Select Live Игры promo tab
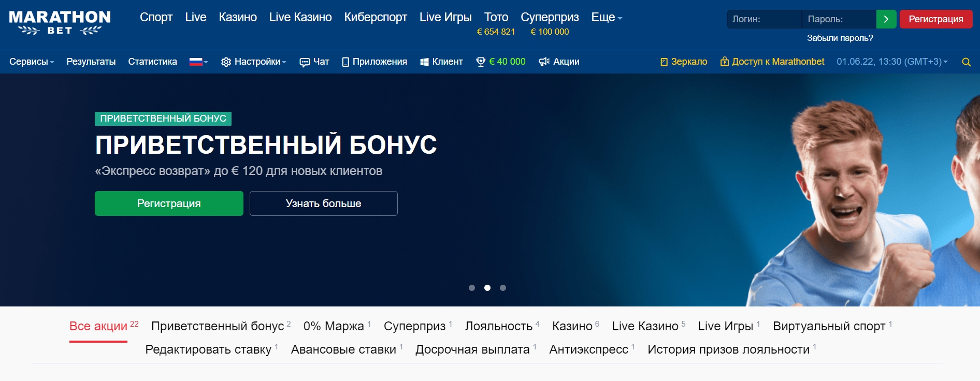 coord(729,326)
